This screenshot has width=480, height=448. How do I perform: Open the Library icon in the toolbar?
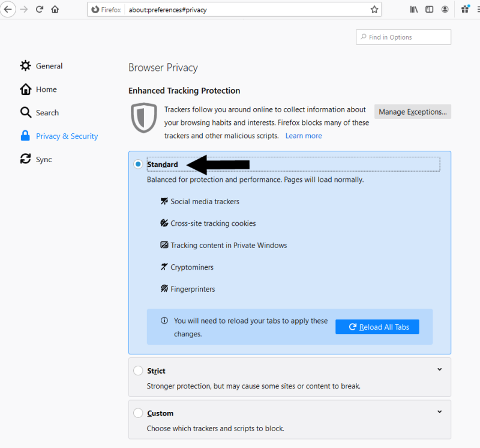pos(414,10)
